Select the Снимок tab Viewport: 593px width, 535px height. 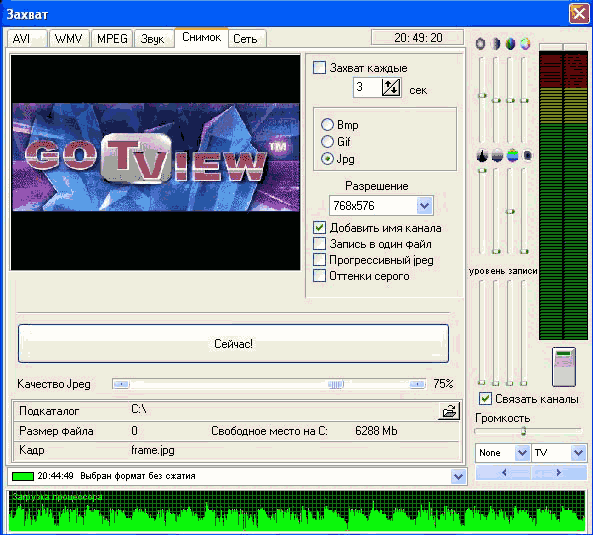(201, 37)
